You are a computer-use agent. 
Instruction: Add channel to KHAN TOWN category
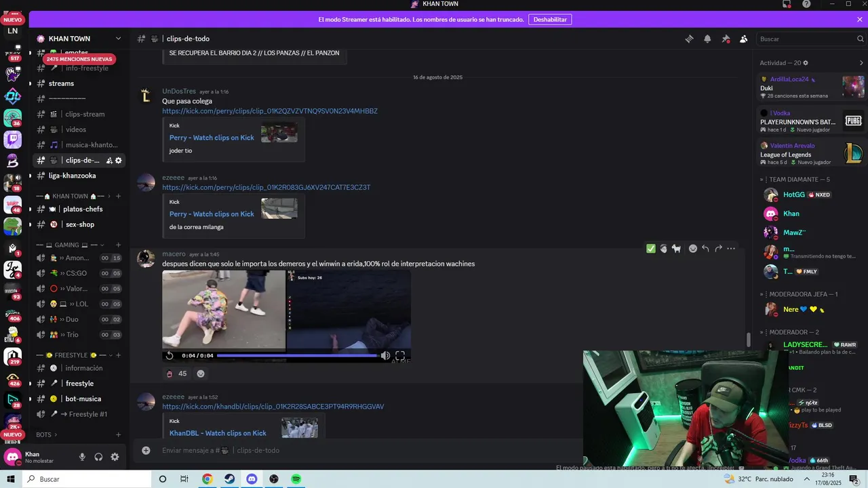point(119,196)
